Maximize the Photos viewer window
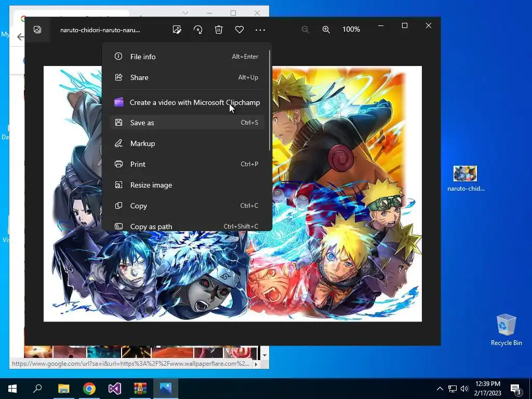The height and width of the screenshot is (399, 532). coord(404,25)
